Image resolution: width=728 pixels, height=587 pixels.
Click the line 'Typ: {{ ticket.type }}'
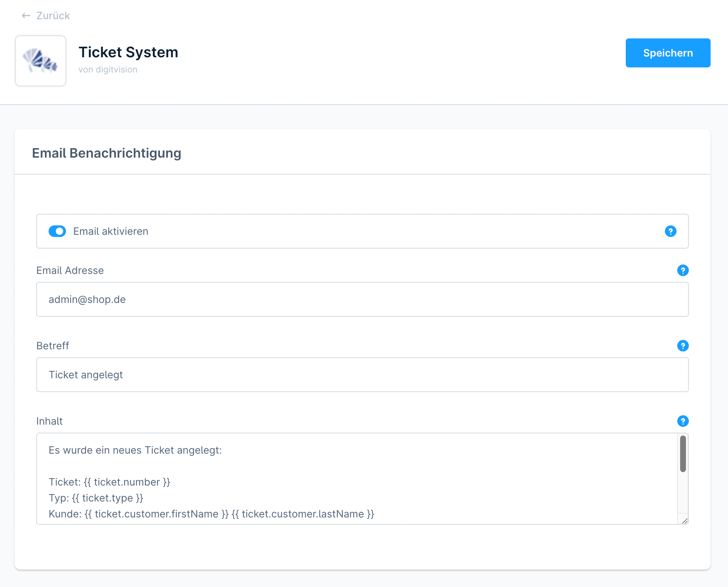[96, 498]
